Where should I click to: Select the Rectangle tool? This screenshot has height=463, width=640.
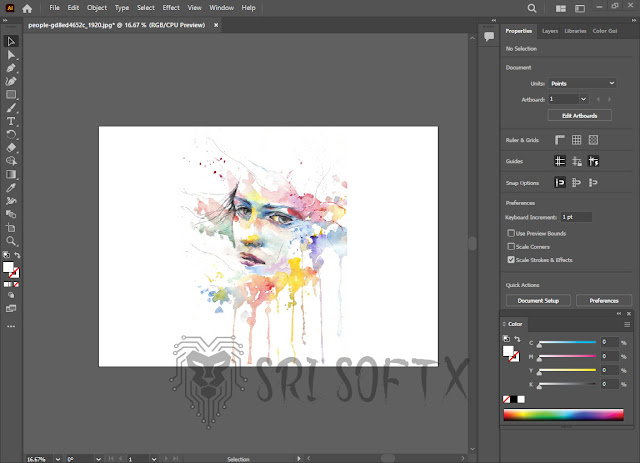11,95
